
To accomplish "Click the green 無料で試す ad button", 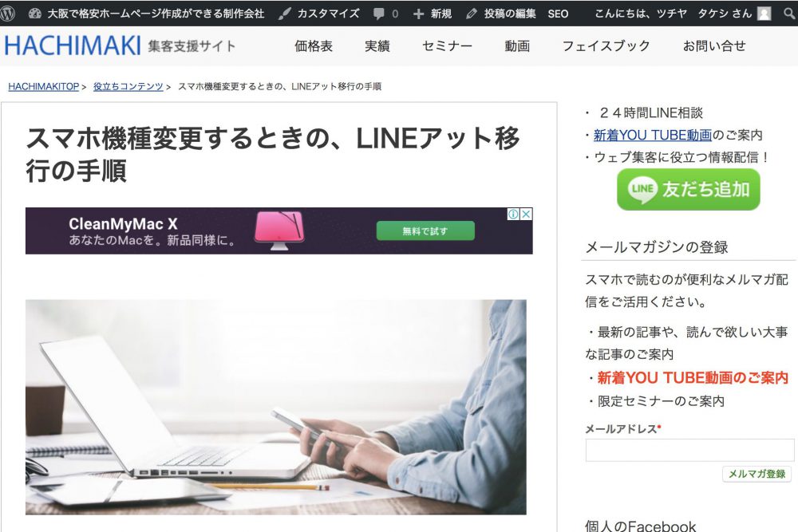I will [x=425, y=231].
